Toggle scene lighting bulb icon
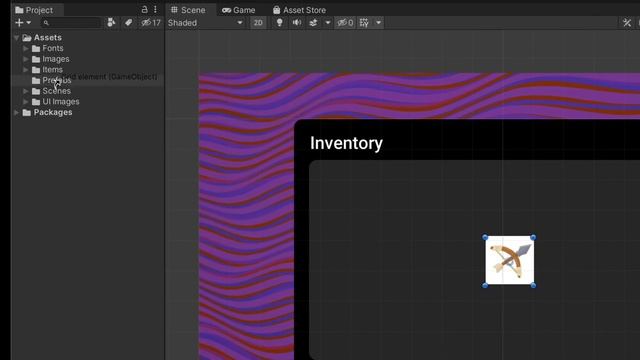The width and height of the screenshot is (640, 360). coord(279,23)
